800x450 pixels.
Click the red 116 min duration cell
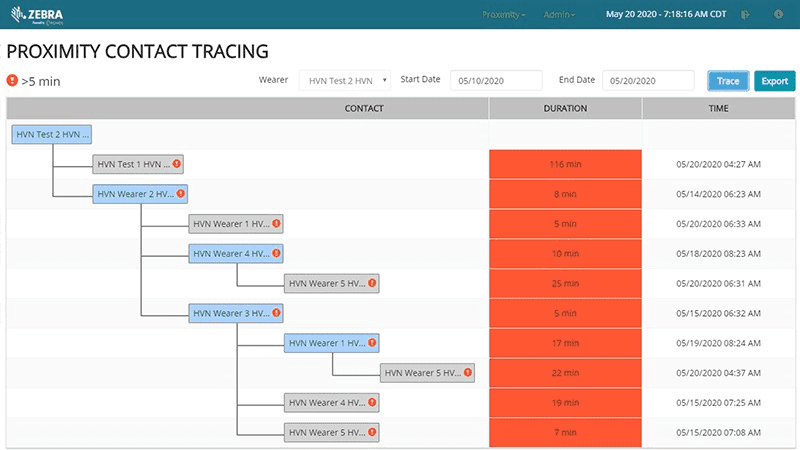[565, 164]
